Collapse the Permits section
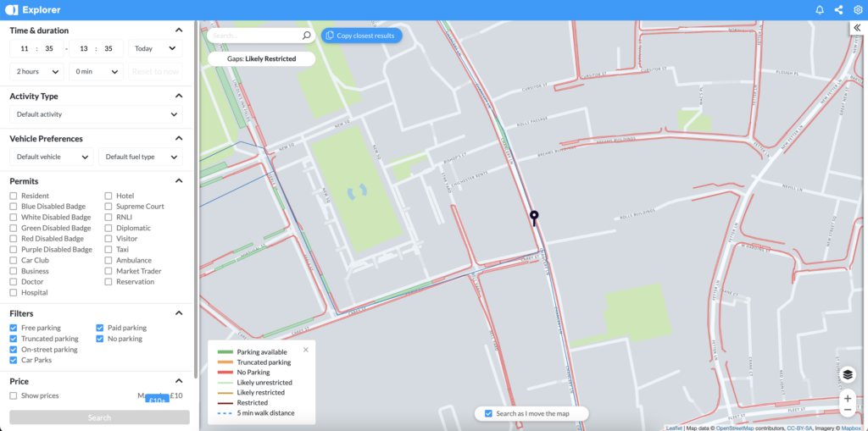 pos(179,180)
